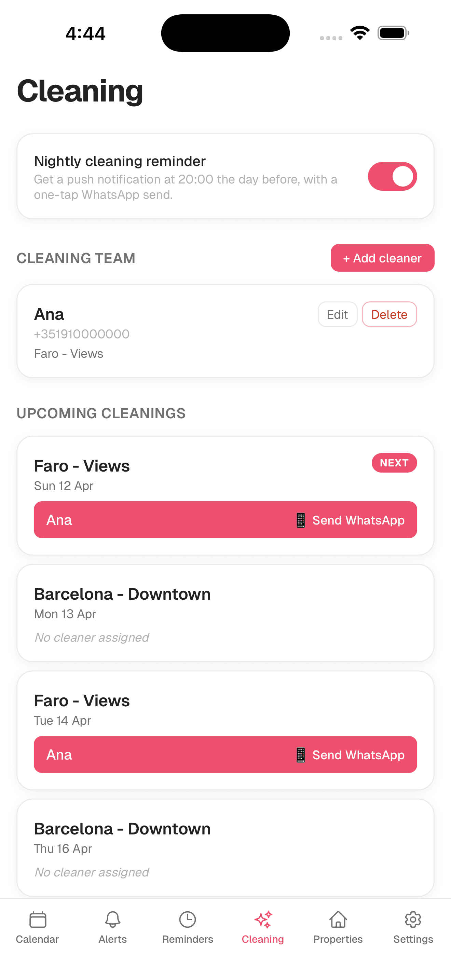Tap the Alerts bell icon
The height and width of the screenshot is (980, 451).
point(112,920)
